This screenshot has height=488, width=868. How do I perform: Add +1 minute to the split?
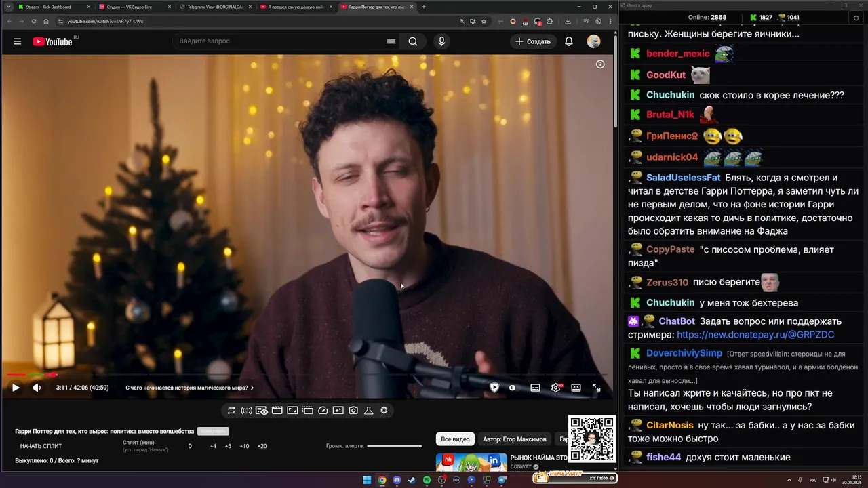(213, 446)
